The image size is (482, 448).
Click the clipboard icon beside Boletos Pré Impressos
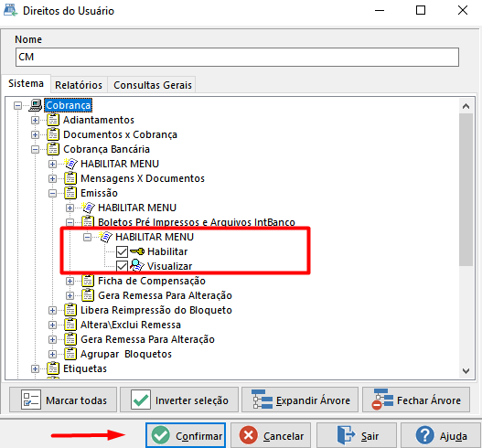tap(88, 222)
